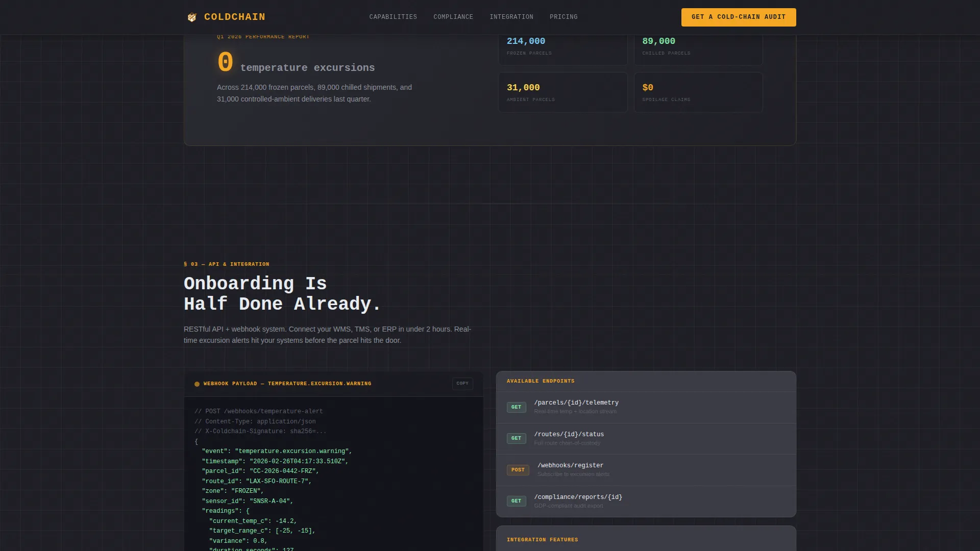Copy the webhook payload code

(462, 384)
